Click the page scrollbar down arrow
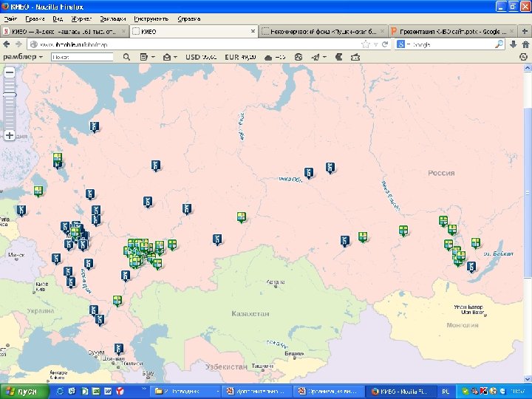Viewport: 532px width, 399px height. pyautogui.click(x=528, y=379)
